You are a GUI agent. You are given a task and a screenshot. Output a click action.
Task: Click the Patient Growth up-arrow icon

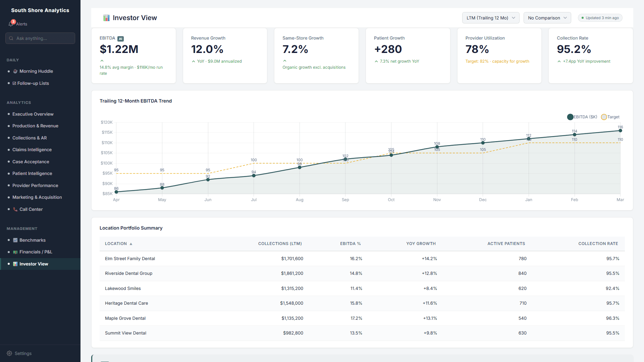tap(376, 61)
